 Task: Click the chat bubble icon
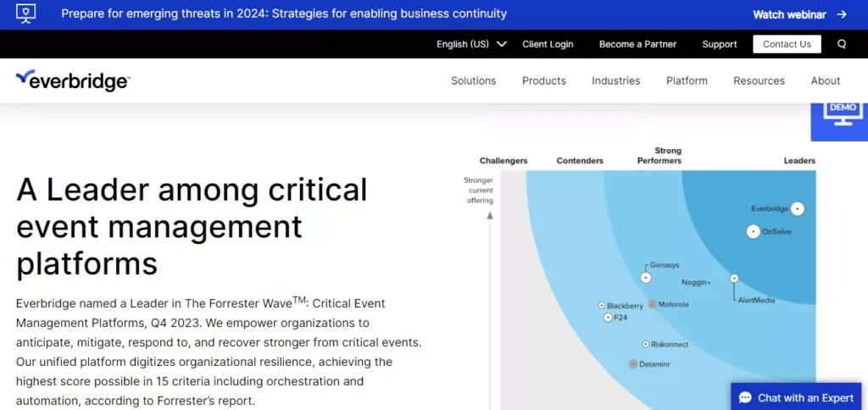coord(745,398)
